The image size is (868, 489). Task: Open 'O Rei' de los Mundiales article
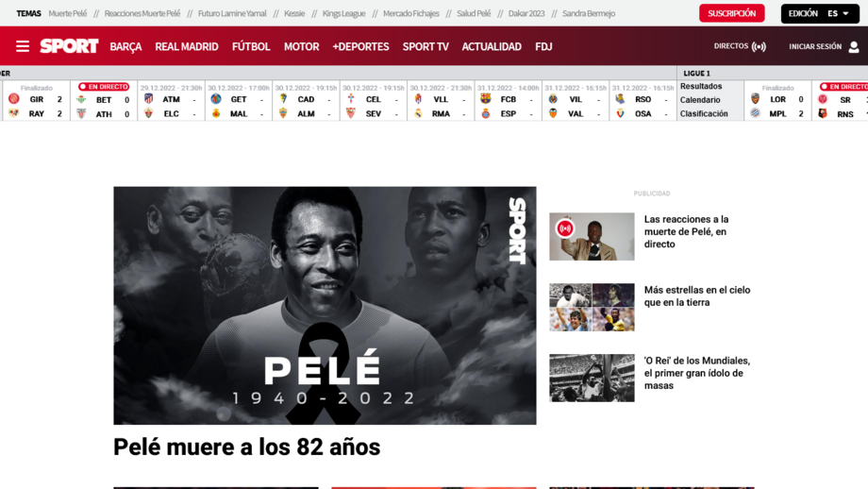[x=697, y=373]
